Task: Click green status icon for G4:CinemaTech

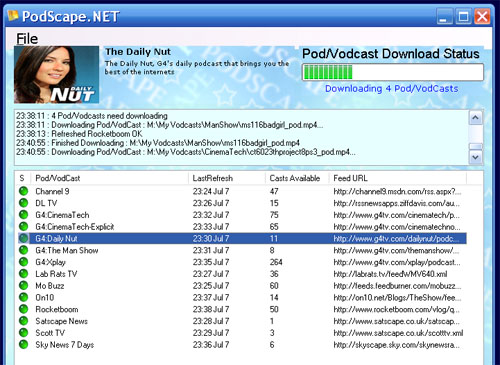Action: (x=23, y=215)
